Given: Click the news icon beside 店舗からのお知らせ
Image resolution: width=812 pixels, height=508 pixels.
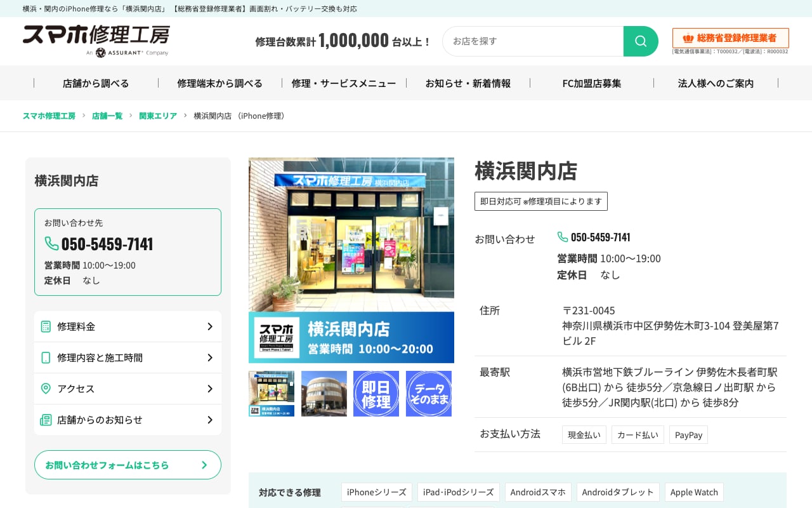Looking at the screenshot, I should [46, 420].
